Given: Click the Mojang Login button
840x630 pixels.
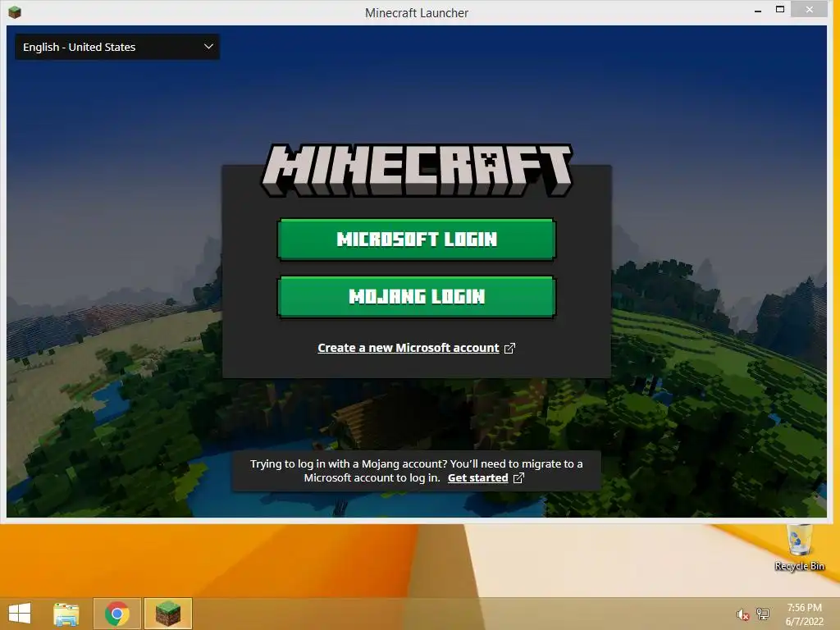Looking at the screenshot, I should tap(416, 297).
